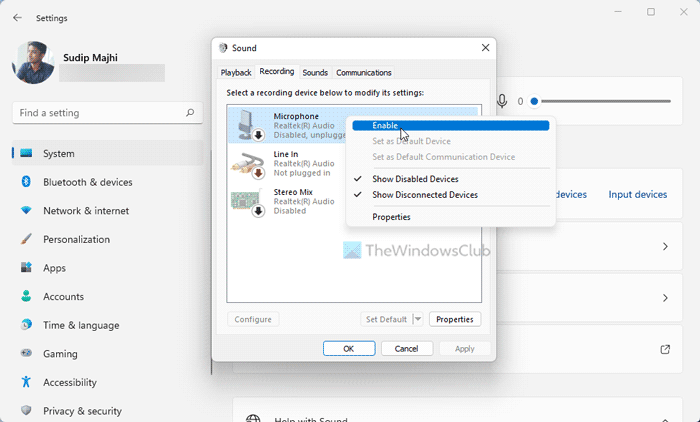The width and height of the screenshot is (700, 422).
Task: Open Gaming label
Action: tap(60, 354)
